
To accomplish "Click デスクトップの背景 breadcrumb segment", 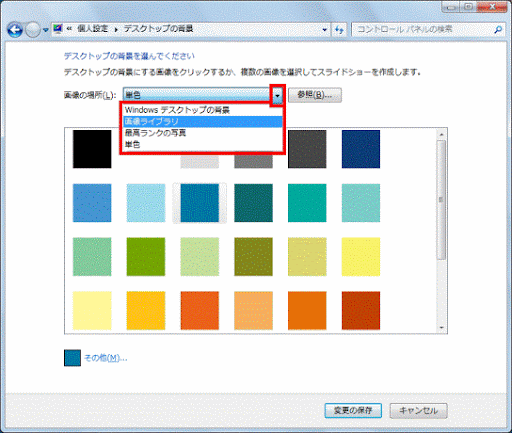I will point(158,29).
